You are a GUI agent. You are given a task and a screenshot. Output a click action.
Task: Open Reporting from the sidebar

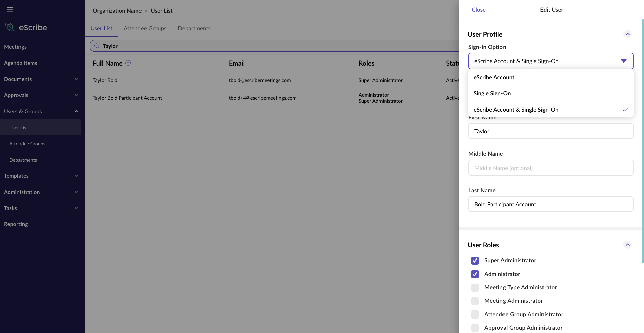pyautogui.click(x=15, y=224)
